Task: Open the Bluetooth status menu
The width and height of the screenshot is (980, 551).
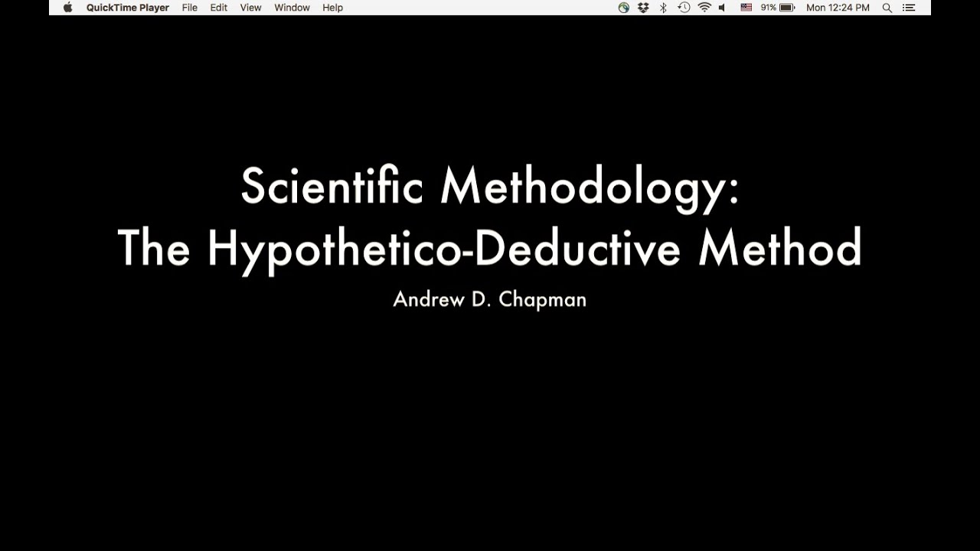Action: [x=663, y=8]
